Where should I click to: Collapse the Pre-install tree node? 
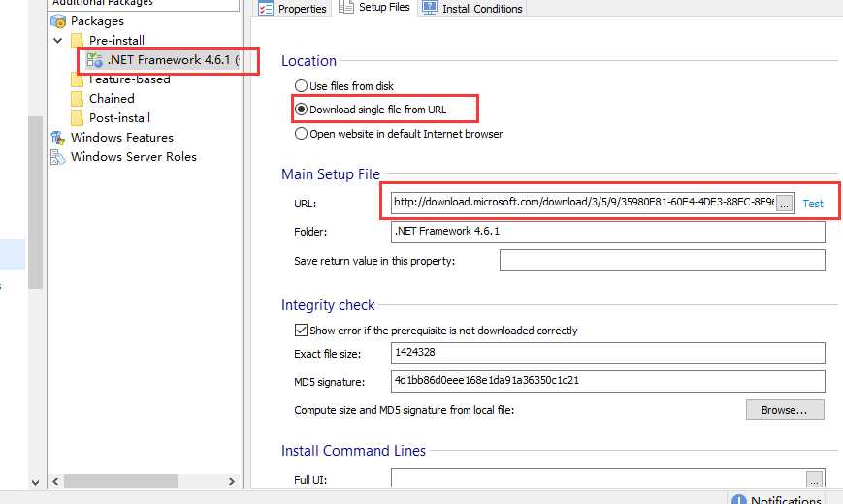click(x=58, y=41)
